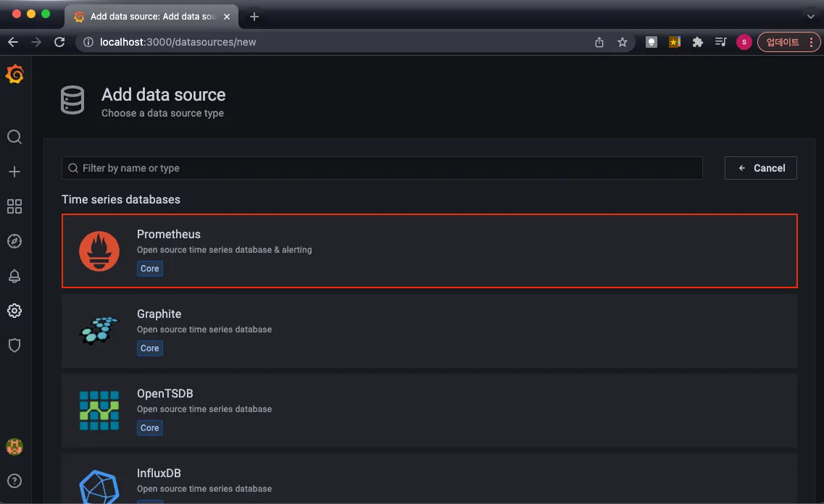
Task: Expand the tab search dropdown arrow
Action: (x=810, y=16)
